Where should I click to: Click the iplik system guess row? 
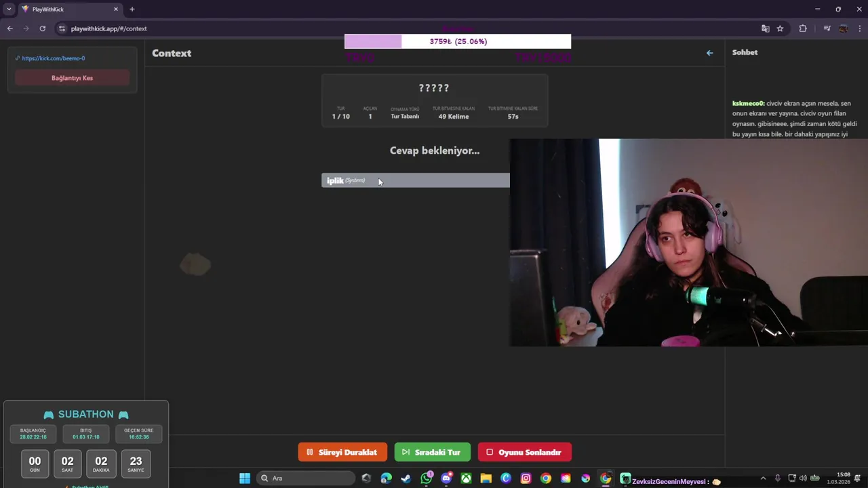click(416, 180)
